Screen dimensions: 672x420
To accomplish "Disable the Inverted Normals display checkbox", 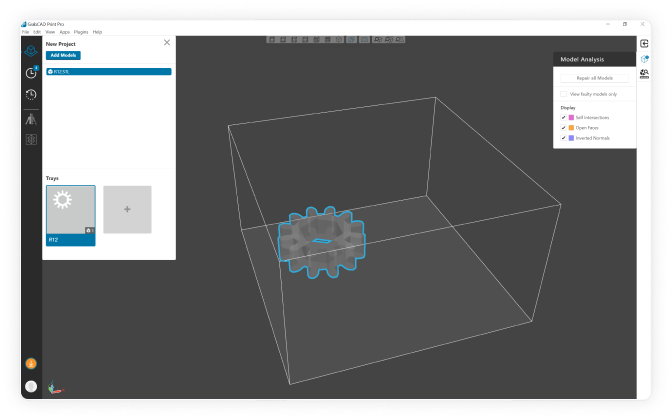I will tap(563, 138).
